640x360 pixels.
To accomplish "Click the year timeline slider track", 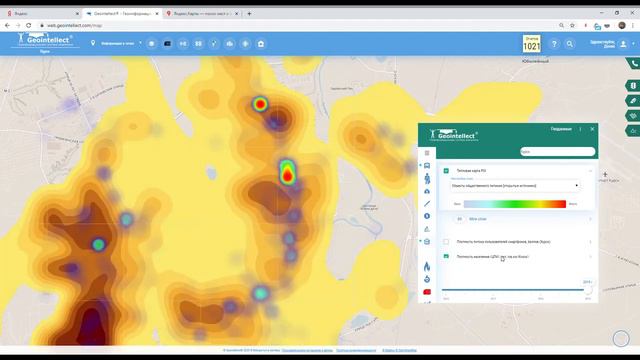I will pyautogui.click(x=513, y=289).
